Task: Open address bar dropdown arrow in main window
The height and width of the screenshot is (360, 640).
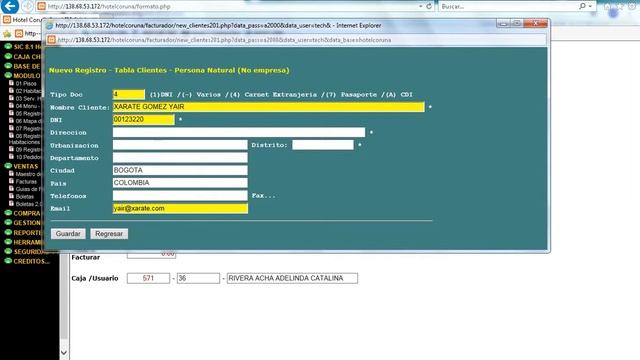Action: (420, 6)
